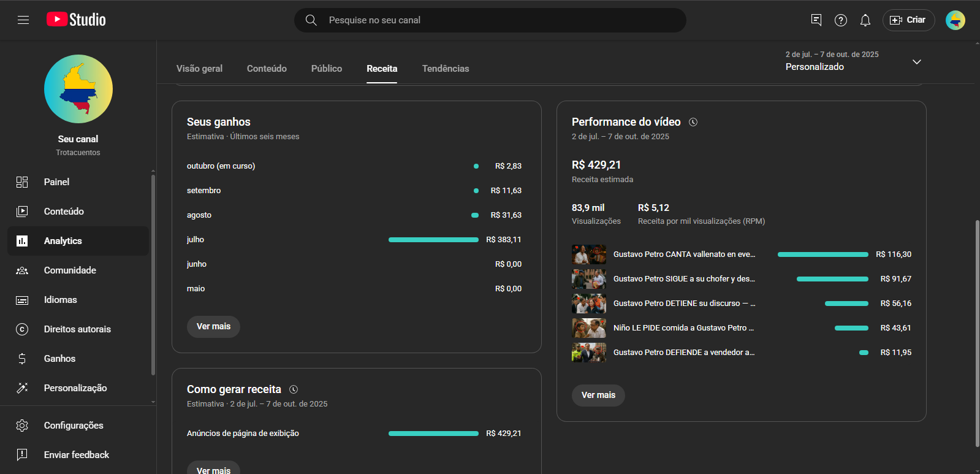Click the account avatar in top bar
This screenshot has width=980, height=474.
point(955,20)
